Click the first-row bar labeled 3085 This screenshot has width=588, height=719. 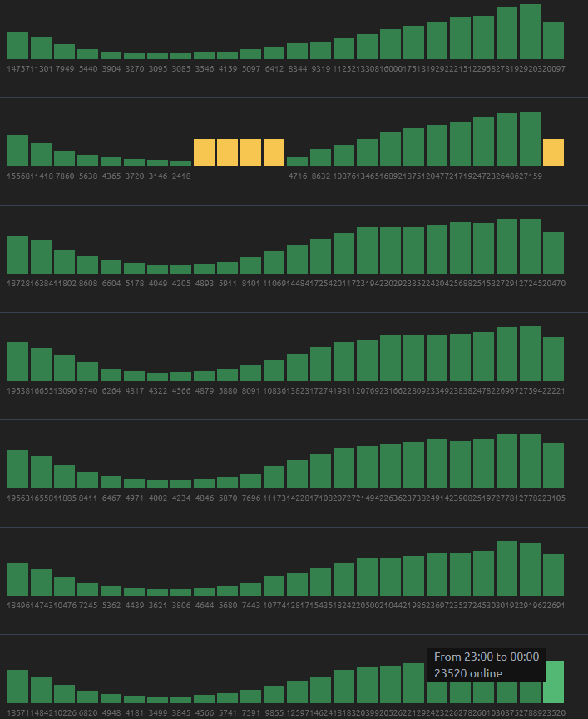[x=180, y=57]
